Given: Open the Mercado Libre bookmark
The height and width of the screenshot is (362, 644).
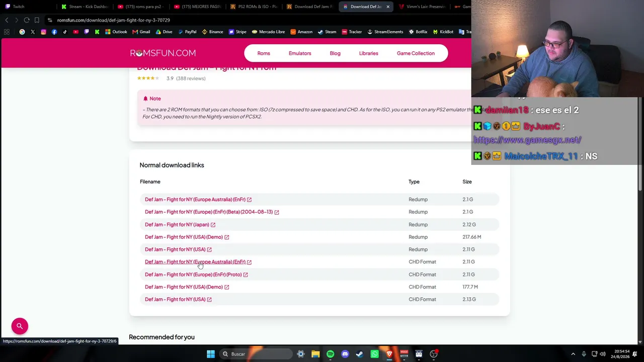Looking at the screenshot, I should click(x=268, y=32).
